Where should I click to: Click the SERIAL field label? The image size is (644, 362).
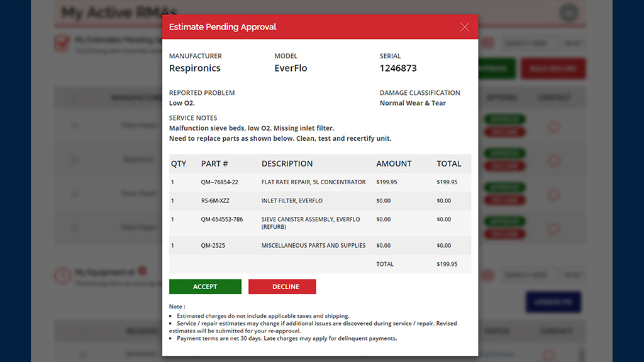tap(390, 56)
